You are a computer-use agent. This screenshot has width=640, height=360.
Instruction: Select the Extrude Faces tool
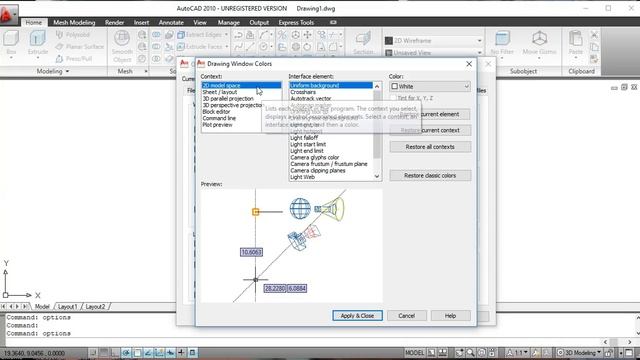point(200,47)
